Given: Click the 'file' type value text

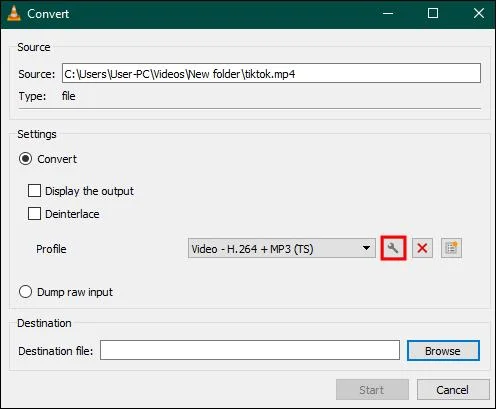Looking at the screenshot, I should [x=69, y=96].
